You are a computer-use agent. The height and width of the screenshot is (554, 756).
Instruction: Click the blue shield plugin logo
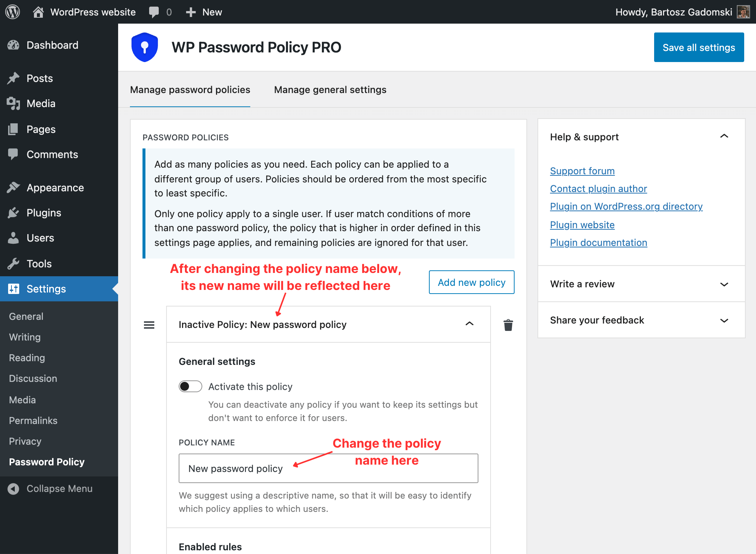tap(145, 47)
